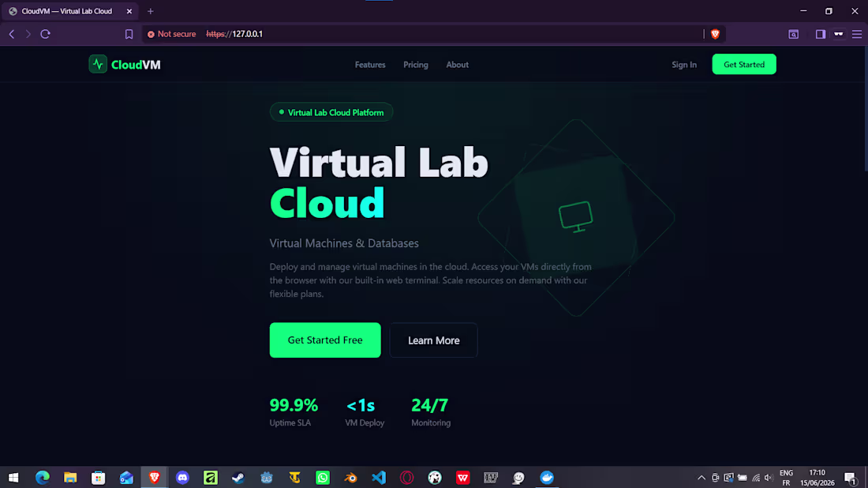The width and height of the screenshot is (868, 488).
Task: Open the notification center icon
Action: click(x=851, y=478)
